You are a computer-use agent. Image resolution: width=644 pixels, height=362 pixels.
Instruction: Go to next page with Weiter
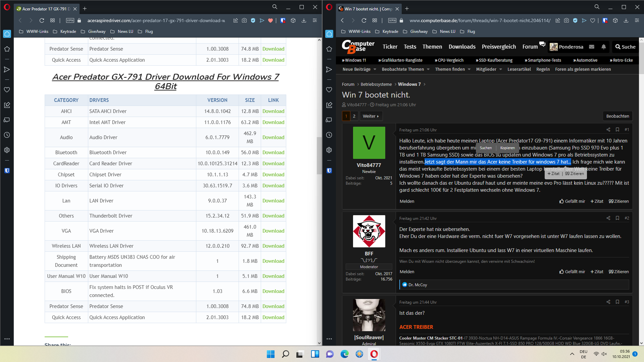371,116
